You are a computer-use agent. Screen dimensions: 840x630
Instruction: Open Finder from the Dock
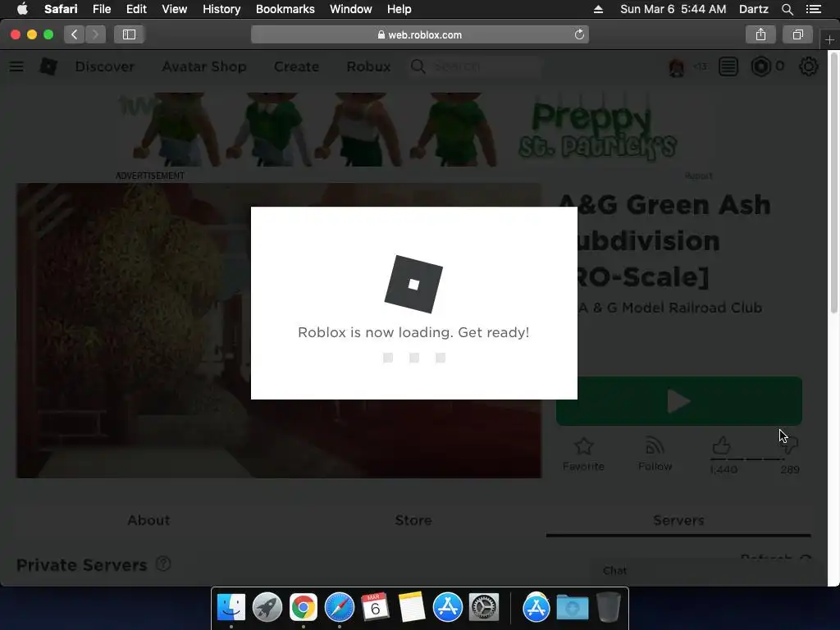click(231, 607)
